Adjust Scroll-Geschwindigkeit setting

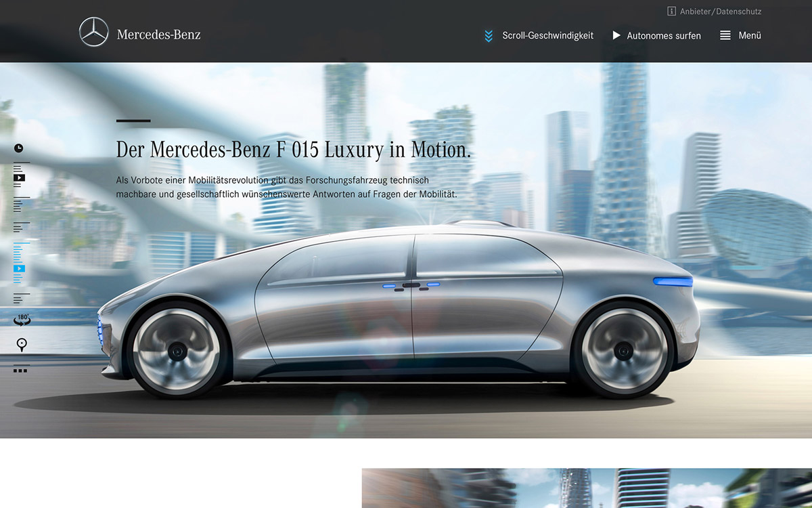point(547,35)
